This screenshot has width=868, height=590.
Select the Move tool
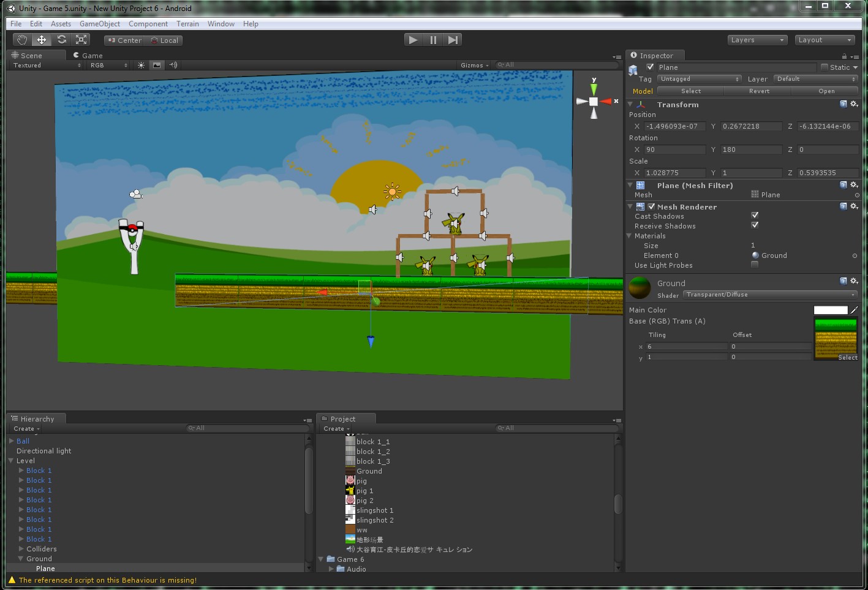pyautogui.click(x=42, y=40)
